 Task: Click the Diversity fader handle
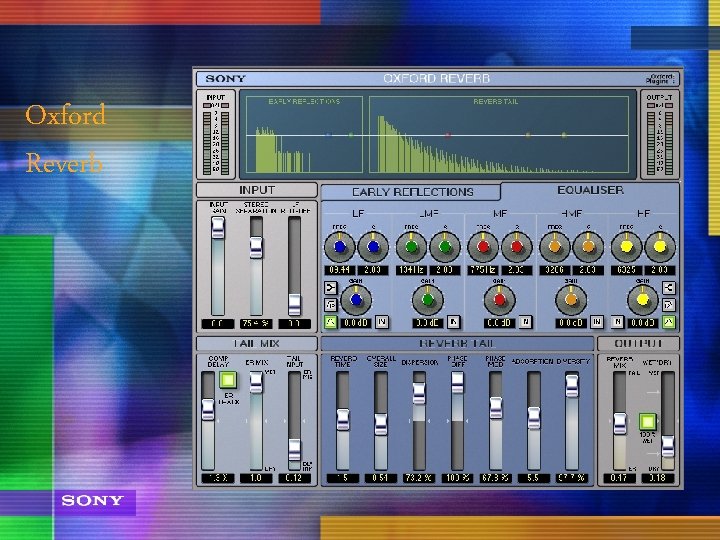(x=572, y=386)
